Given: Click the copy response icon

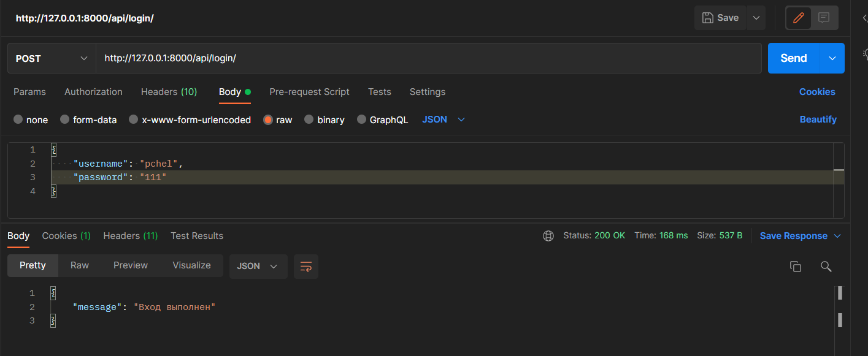Looking at the screenshot, I should (796, 267).
